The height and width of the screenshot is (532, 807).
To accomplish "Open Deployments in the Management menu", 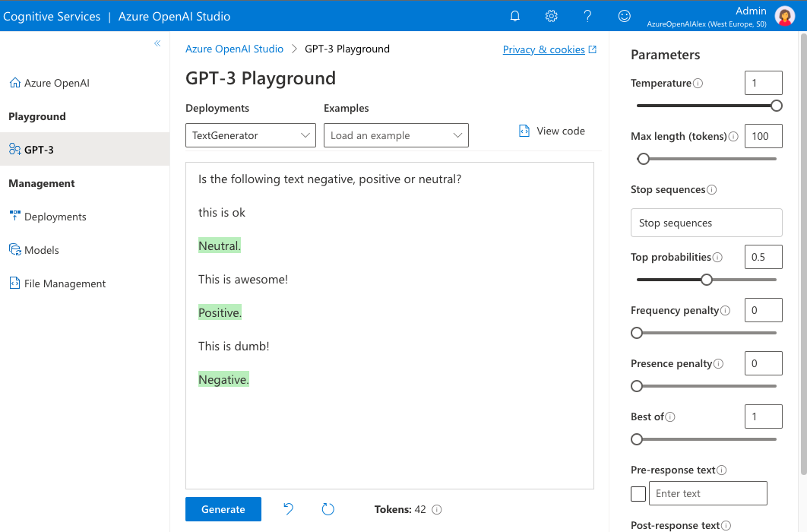I will tap(55, 217).
